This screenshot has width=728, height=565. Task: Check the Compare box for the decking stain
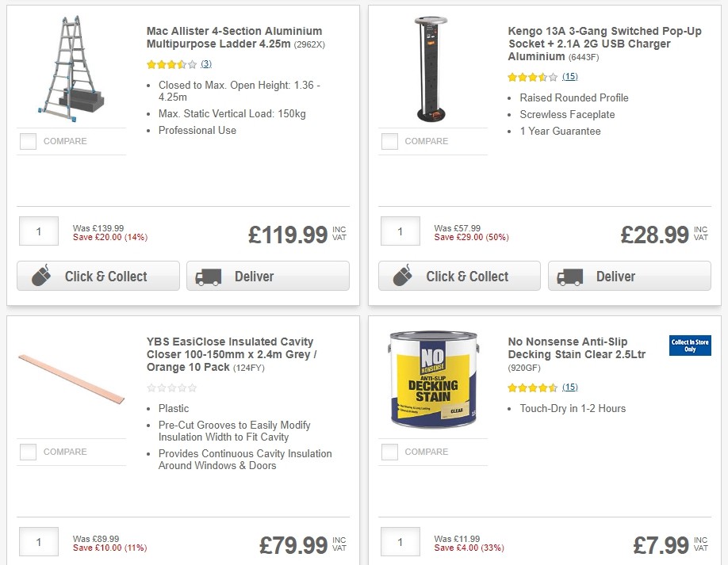389,452
